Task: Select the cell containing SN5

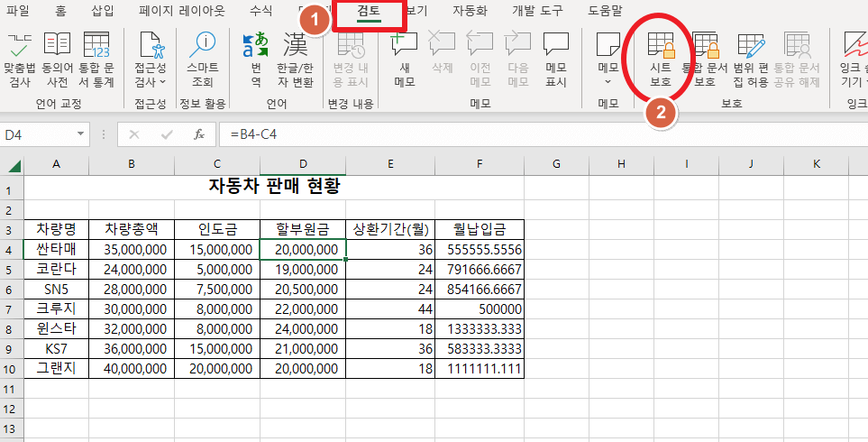Action: [x=56, y=290]
